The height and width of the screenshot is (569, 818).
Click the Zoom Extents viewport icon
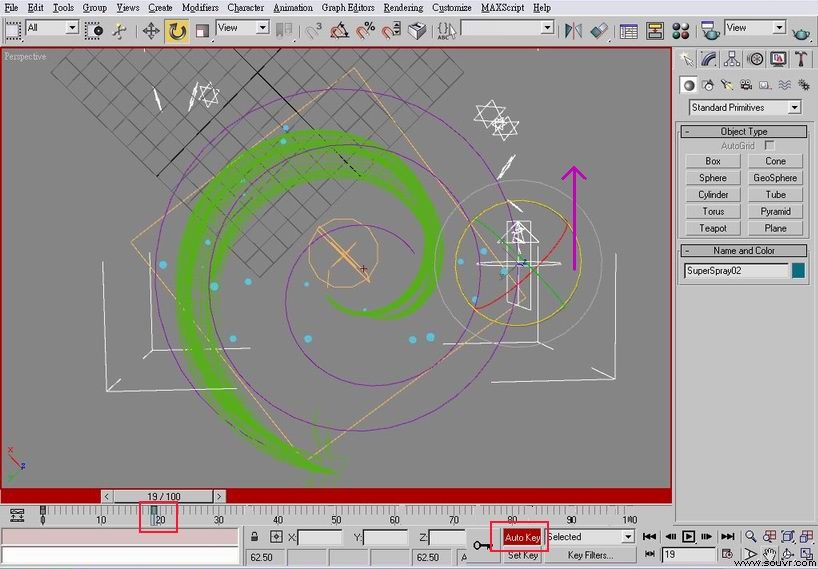[788, 536]
